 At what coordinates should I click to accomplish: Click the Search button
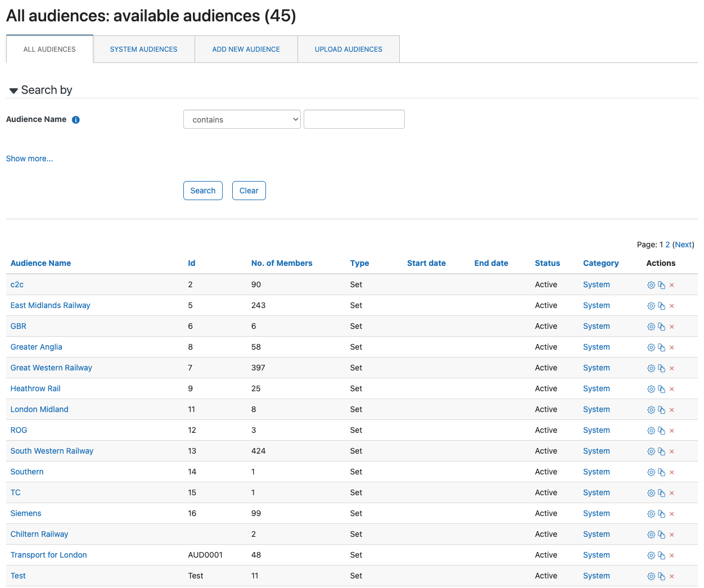[203, 191]
